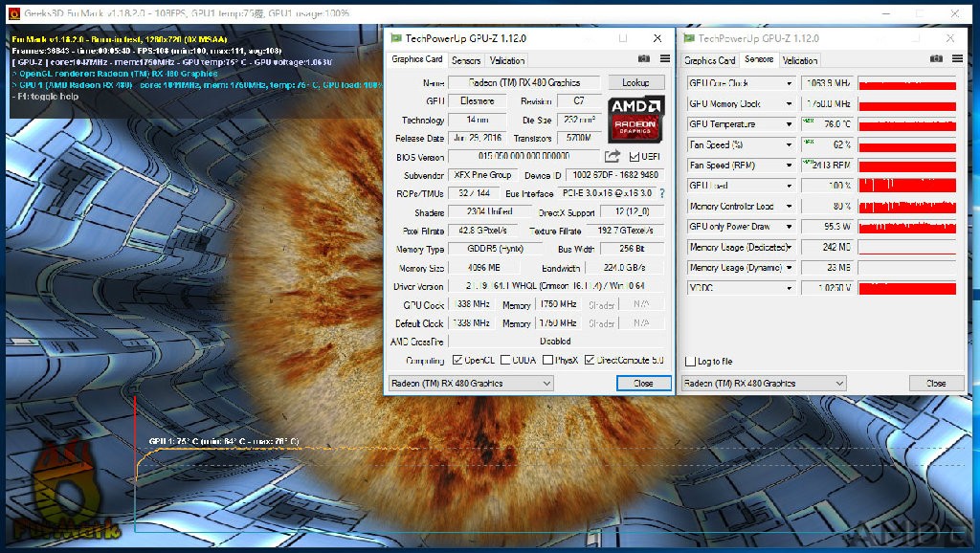The height and width of the screenshot is (553, 980).
Task: Click the AMD Radeon Graphics logo
Action: click(x=635, y=118)
